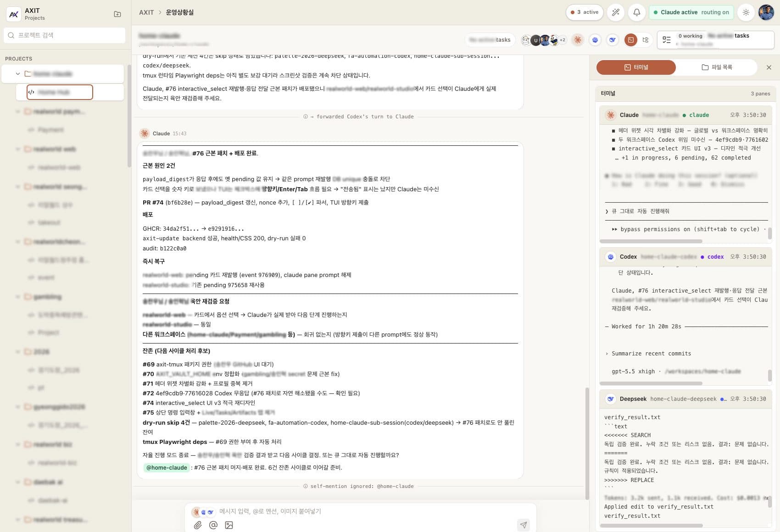Add a new project folder

pyautogui.click(x=117, y=14)
